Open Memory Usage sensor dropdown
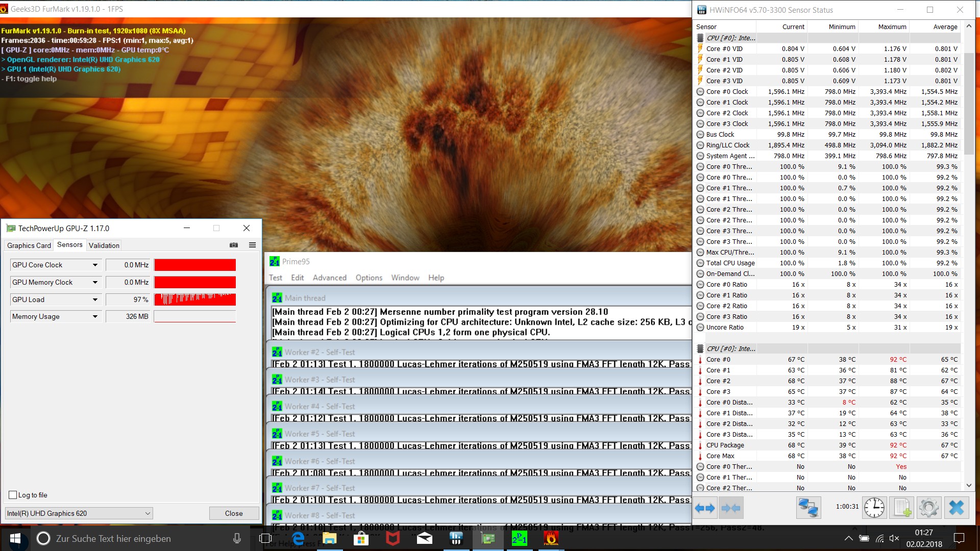 pyautogui.click(x=95, y=316)
